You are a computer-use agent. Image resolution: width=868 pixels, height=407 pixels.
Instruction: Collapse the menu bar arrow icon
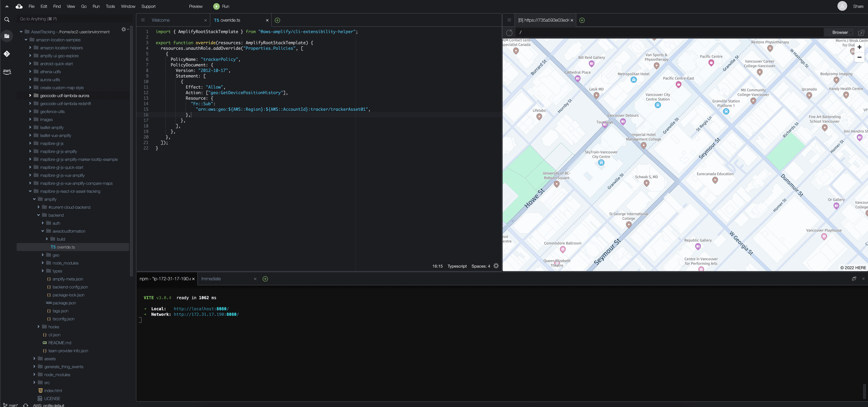(7, 6)
